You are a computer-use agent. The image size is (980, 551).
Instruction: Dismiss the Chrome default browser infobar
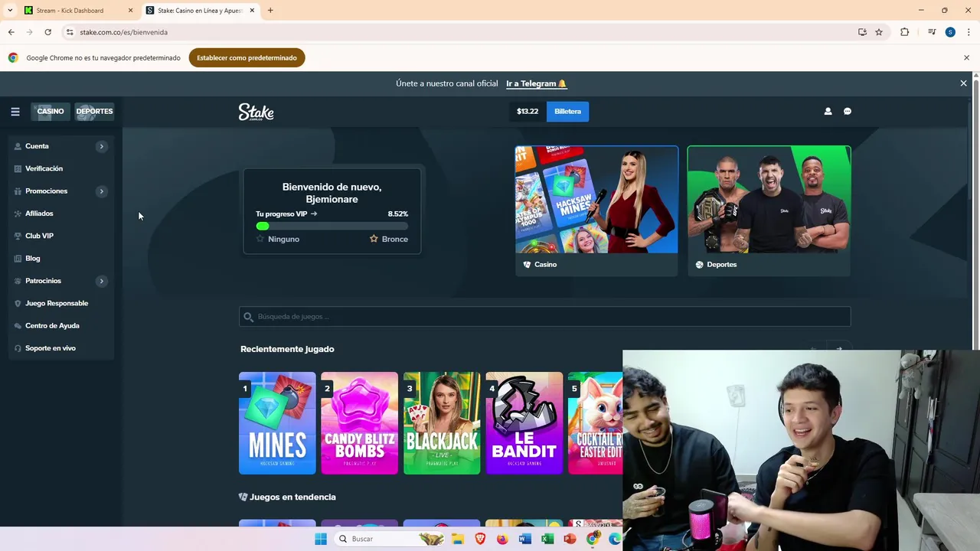966,58
